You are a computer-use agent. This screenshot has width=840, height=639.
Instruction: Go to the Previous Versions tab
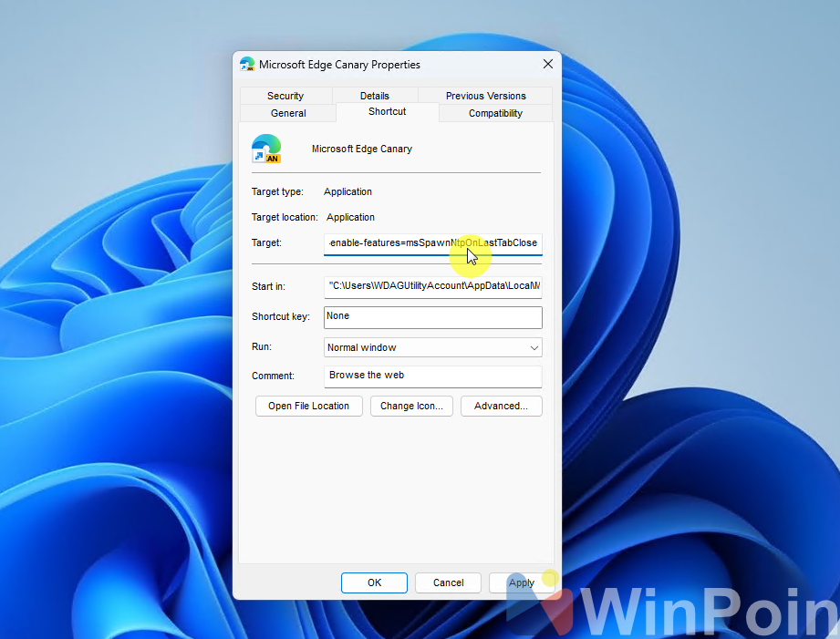coord(485,96)
